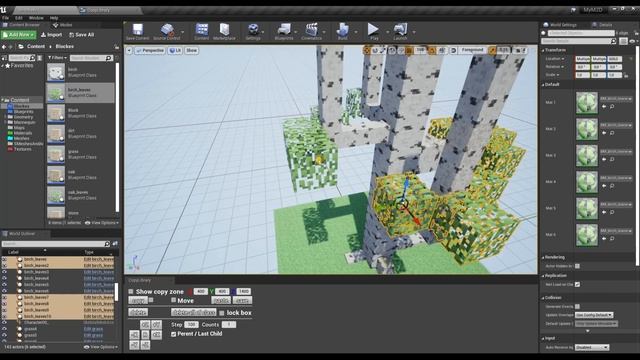
Task: Click the arrow icon beside Mat 3 thumbnail
Action: [x=604, y=159]
